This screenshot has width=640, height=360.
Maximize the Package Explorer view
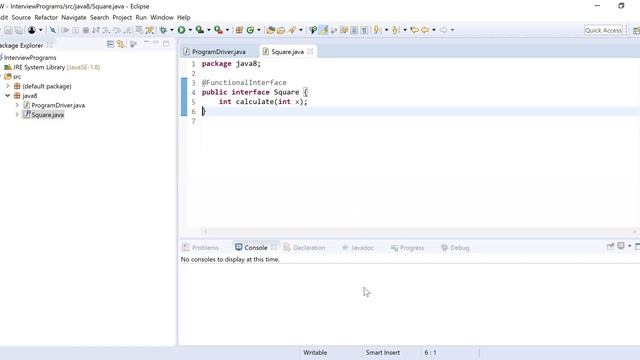pyautogui.click(x=166, y=43)
